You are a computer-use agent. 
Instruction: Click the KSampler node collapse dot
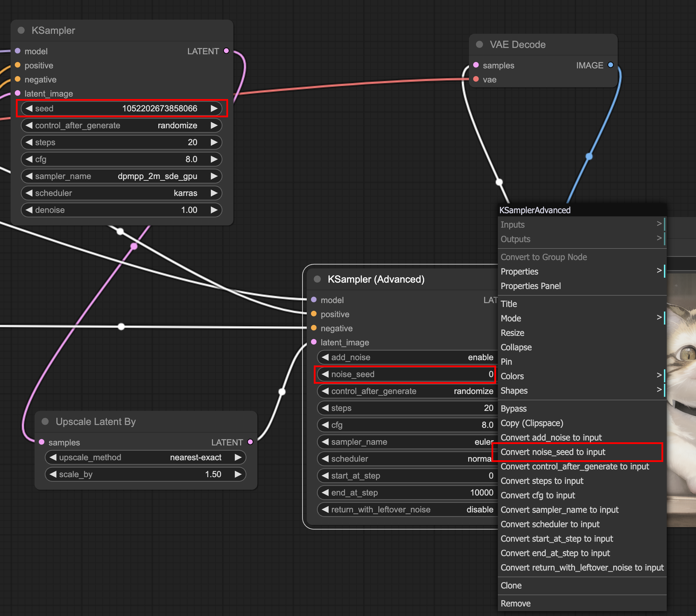point(21,30)
